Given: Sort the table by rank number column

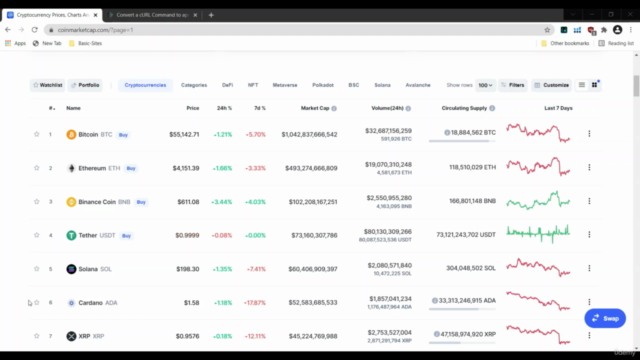Looking at the screenshot, I should pyautogui.click(x=52, y=108).
